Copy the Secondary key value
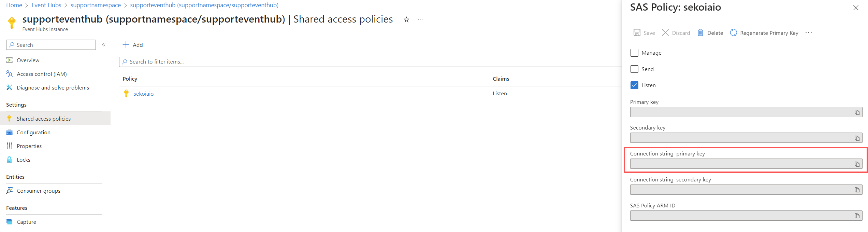The height and width of the screenshot is (232, 868). click(x=857, y=138)
